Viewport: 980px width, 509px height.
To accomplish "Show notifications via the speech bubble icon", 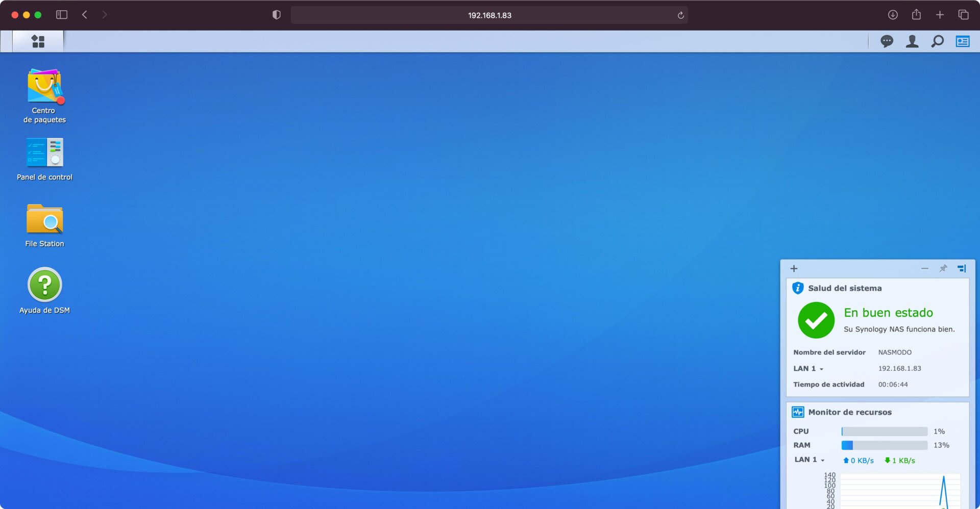I will [887, 41].
